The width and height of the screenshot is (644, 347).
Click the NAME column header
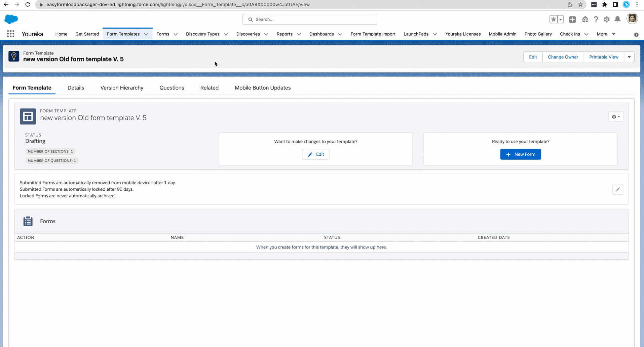click(x=177, y=237)
